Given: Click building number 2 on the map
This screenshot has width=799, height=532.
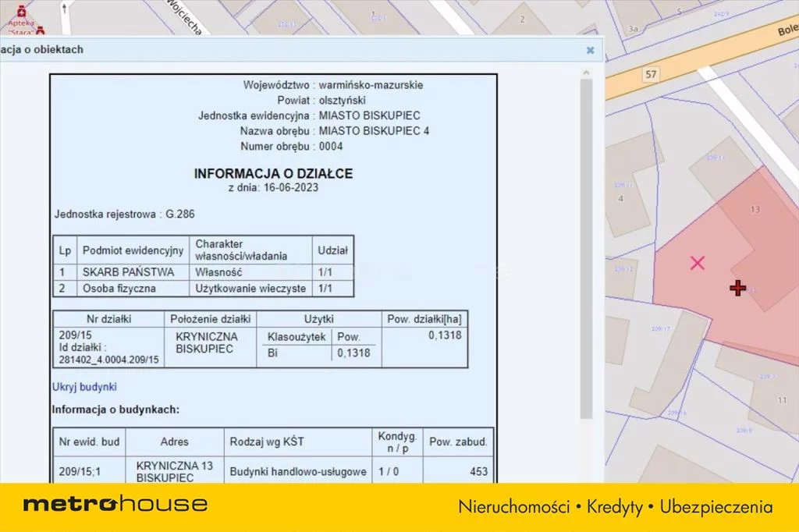Looking at the screenshot, I should pos(522,19).
